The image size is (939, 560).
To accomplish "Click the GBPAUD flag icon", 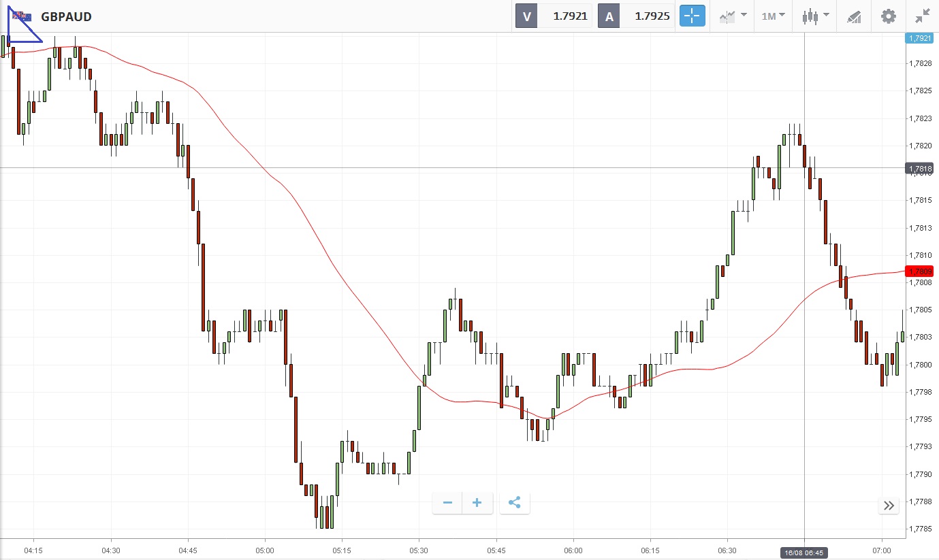I will pos(21,16).
